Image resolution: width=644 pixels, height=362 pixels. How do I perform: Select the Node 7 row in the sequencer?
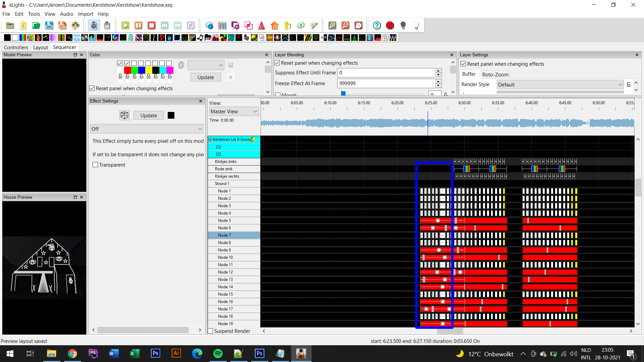tap(224, 235)
